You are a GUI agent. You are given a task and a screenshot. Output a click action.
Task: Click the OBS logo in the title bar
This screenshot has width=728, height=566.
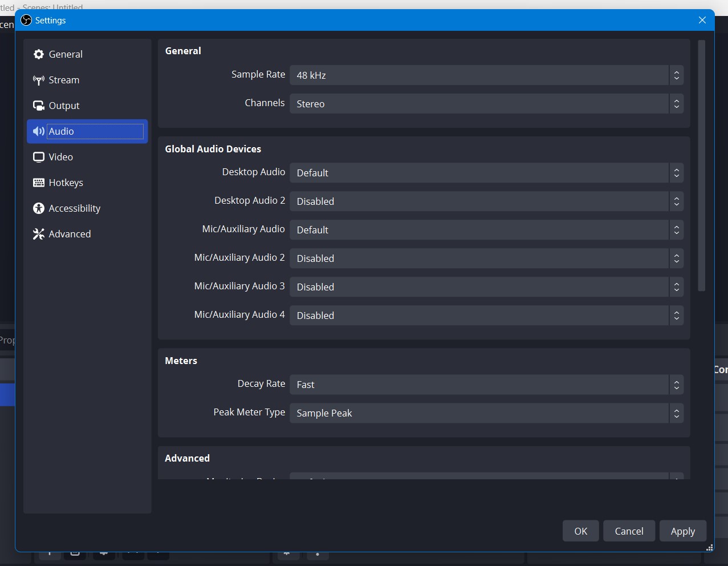tap(26, 20)
